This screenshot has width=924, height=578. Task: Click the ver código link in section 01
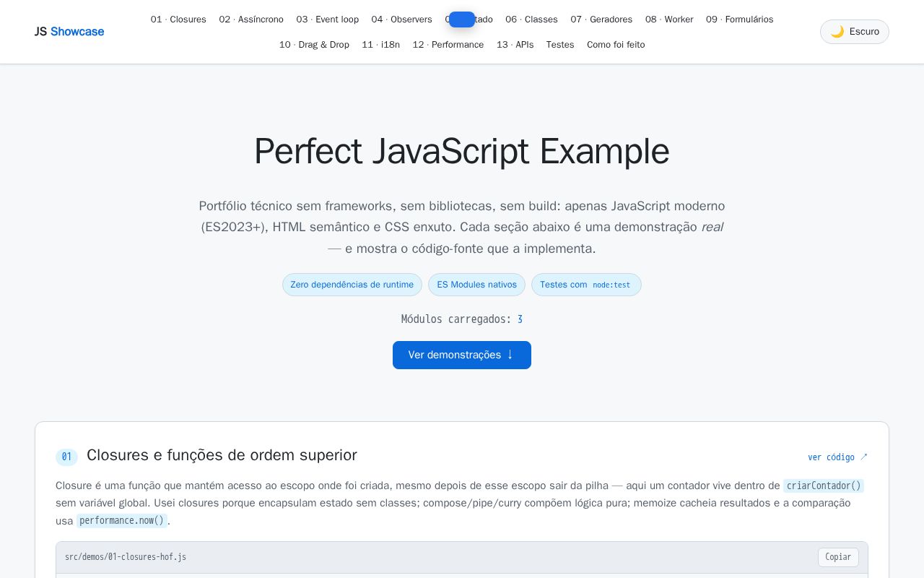click(837, 457)
